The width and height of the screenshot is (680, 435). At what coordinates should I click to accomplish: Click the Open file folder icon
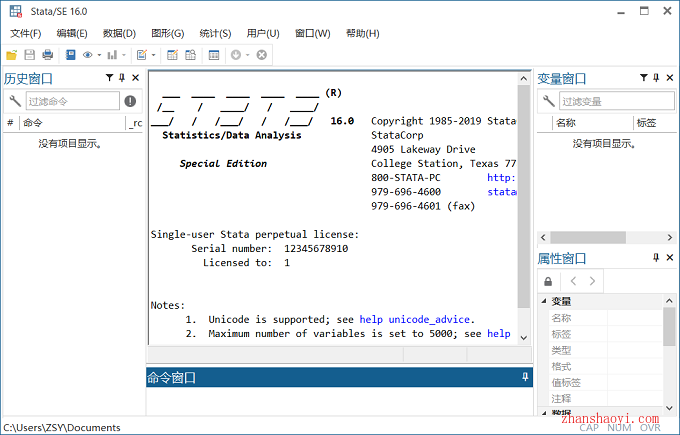pyautogui.click(x=11, y=55)
